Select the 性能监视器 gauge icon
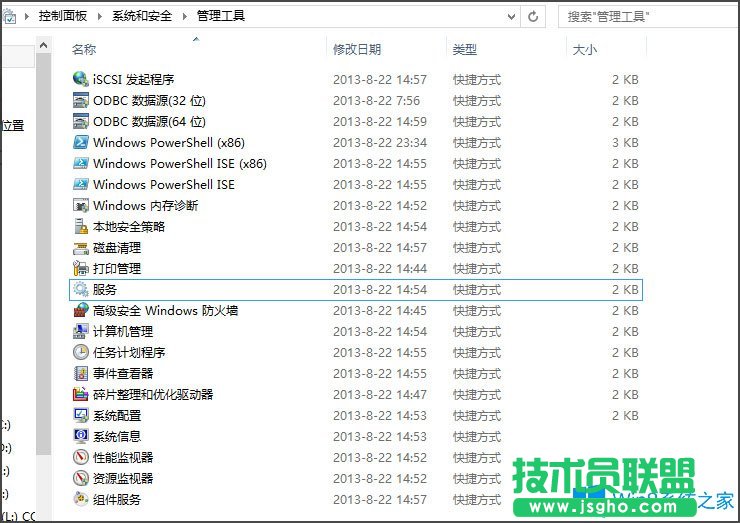Screen dimensions: 740x523 (x=81, y=457)
